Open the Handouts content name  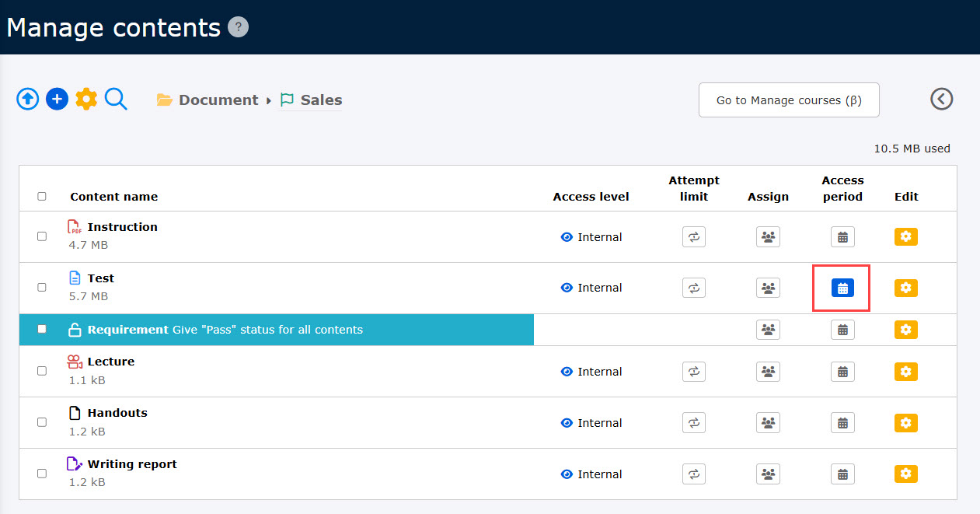click(117, 413)
